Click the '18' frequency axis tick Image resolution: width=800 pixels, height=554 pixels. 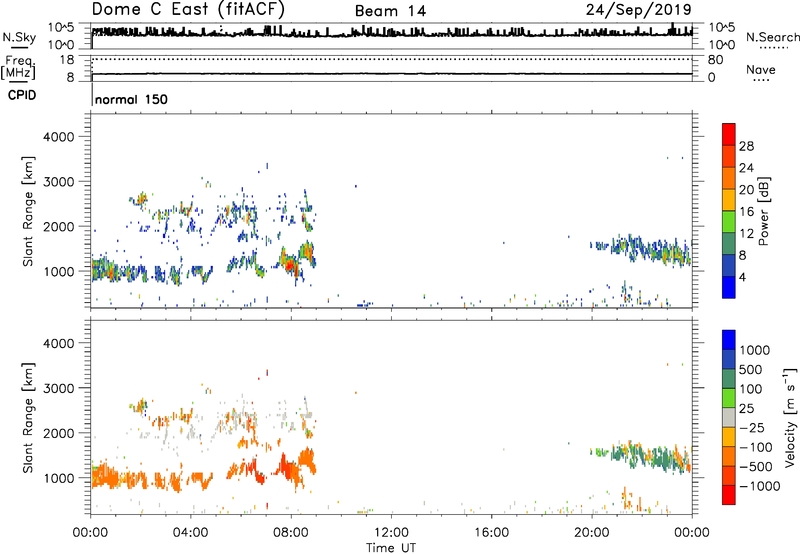click(67, 59)
